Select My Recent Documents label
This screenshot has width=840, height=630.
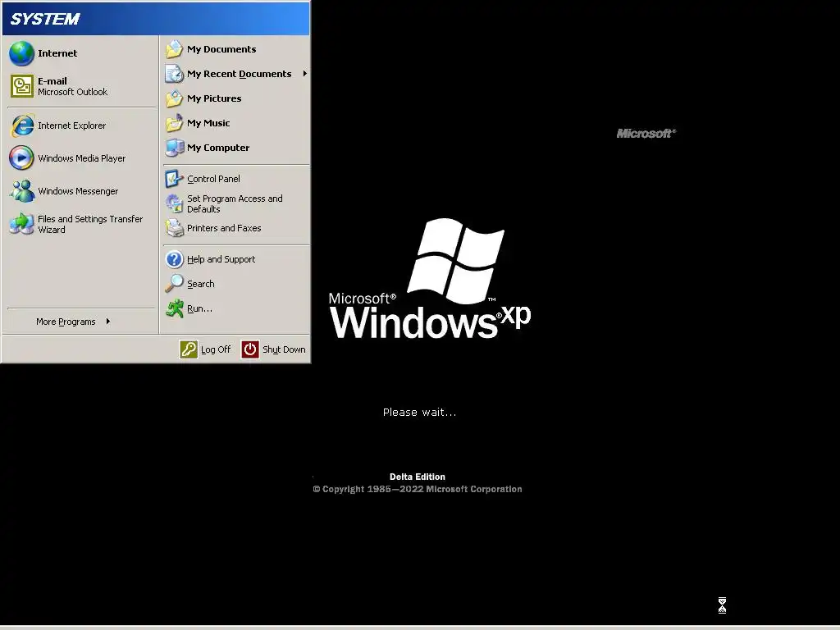[239, 74]
